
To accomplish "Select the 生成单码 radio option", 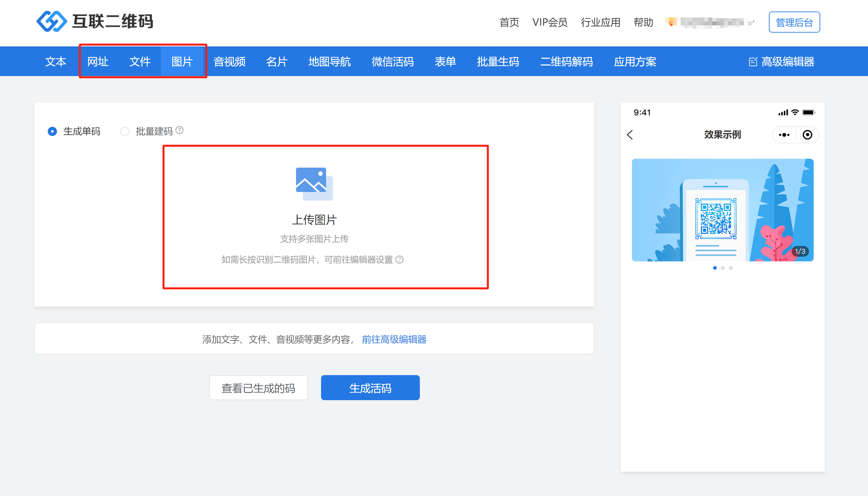I will pyautogui.click(x=52, y=131).
